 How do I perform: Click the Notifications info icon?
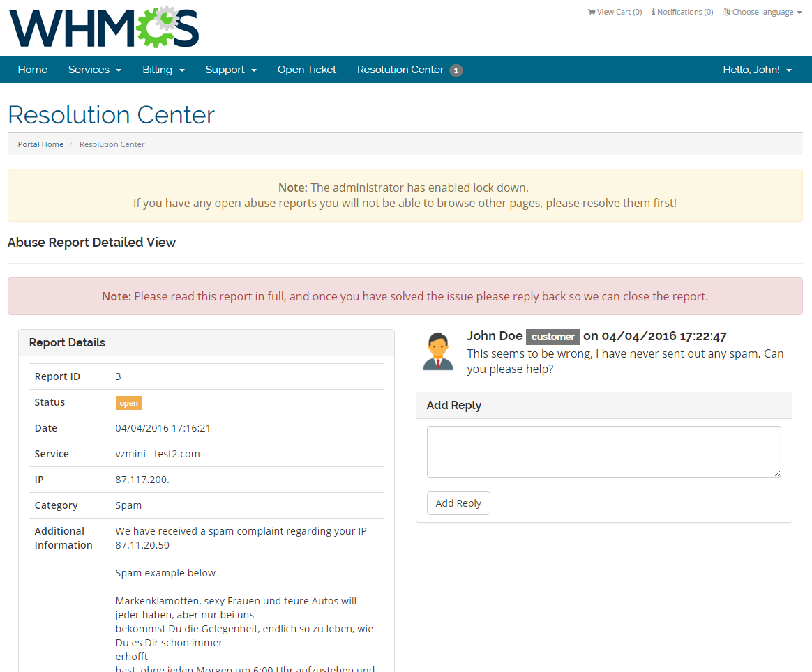654,12
